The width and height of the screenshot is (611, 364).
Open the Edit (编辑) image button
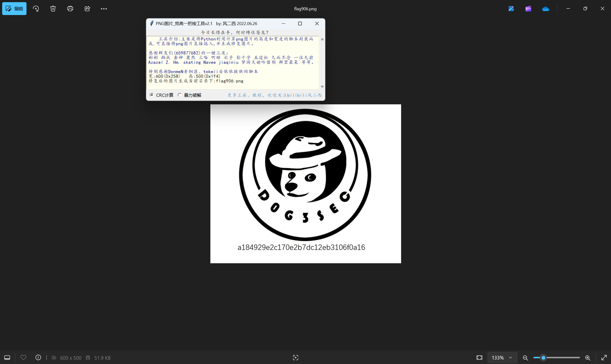point(14,9)
